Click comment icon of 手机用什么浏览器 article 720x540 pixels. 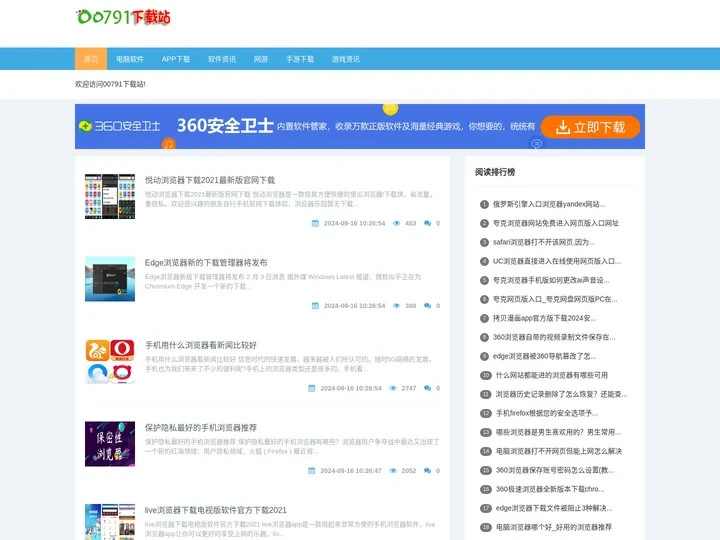tap(428, 388)
